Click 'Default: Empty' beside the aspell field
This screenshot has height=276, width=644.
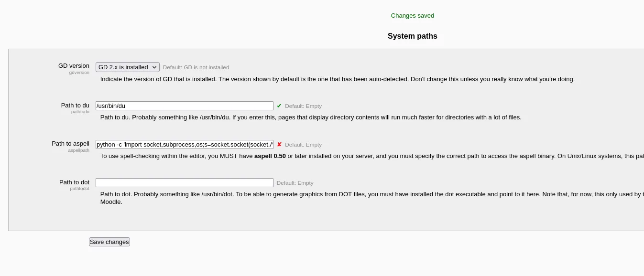pyautogui.click(x=303, y=145)
